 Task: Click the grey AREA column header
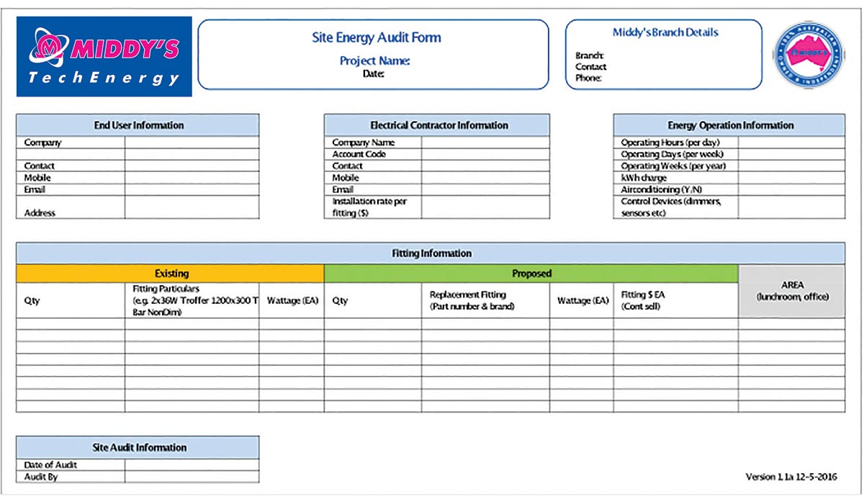792,291
